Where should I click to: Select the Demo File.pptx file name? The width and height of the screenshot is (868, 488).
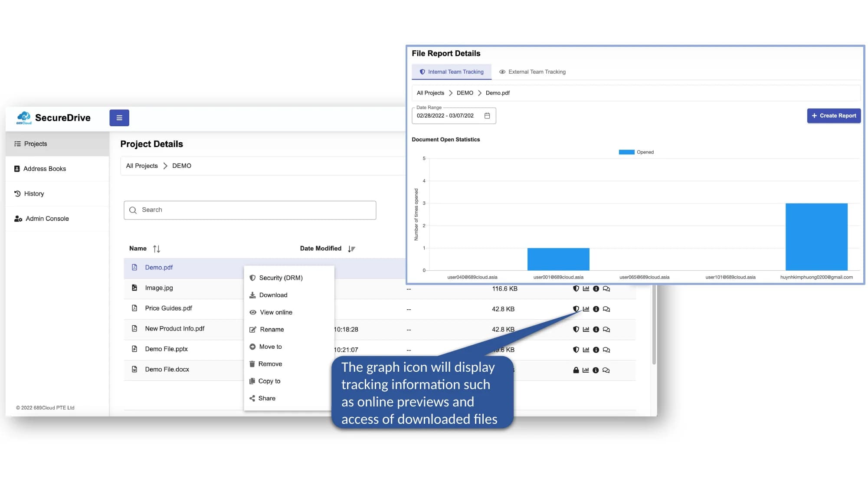[x=166, y=349]
